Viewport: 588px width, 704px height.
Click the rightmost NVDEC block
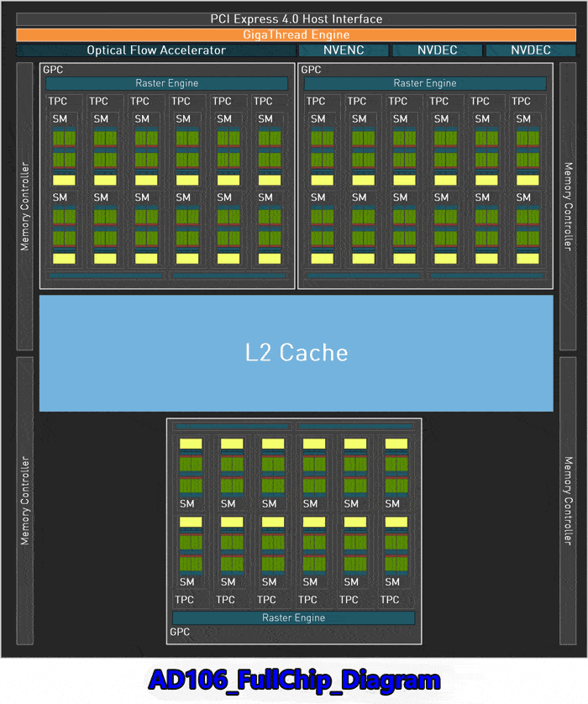click(530, 50)
